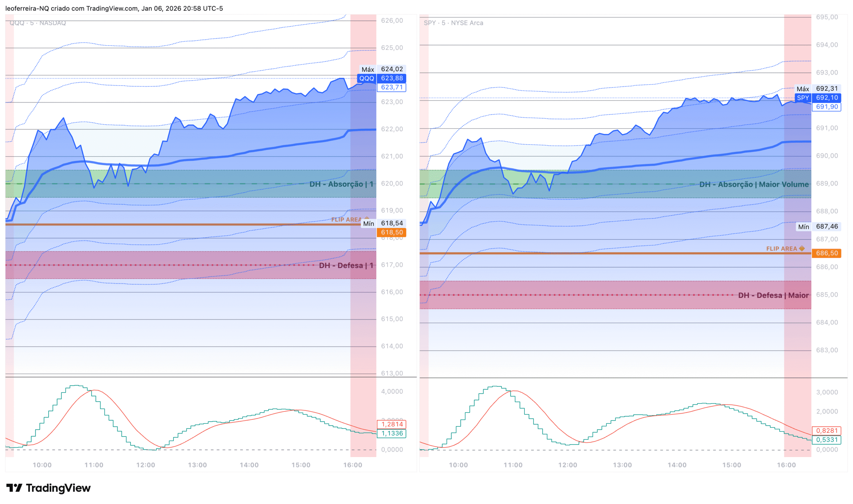Click the red 1,2814 indicator value
853x504 pixels.
coord(392,424)
